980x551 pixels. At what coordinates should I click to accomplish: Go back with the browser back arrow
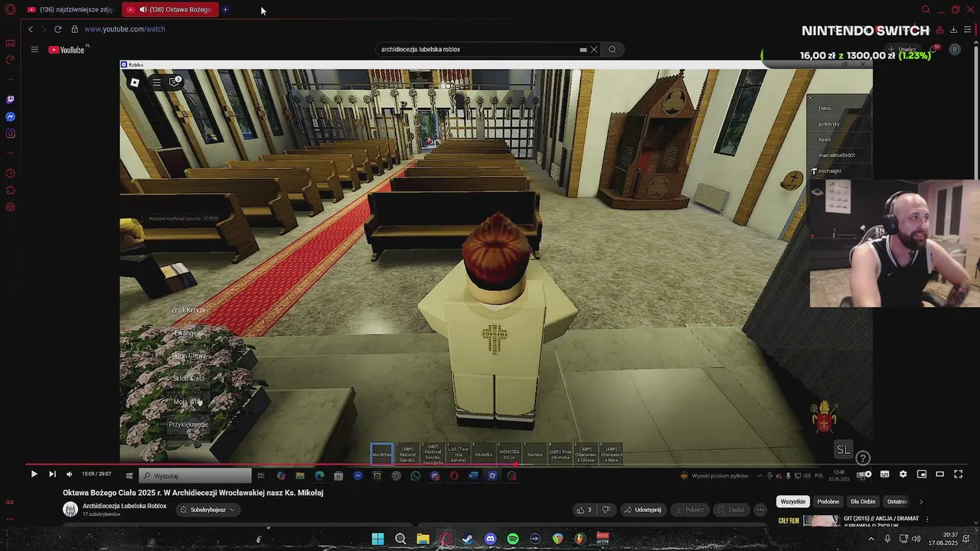[x=31, y=29]
